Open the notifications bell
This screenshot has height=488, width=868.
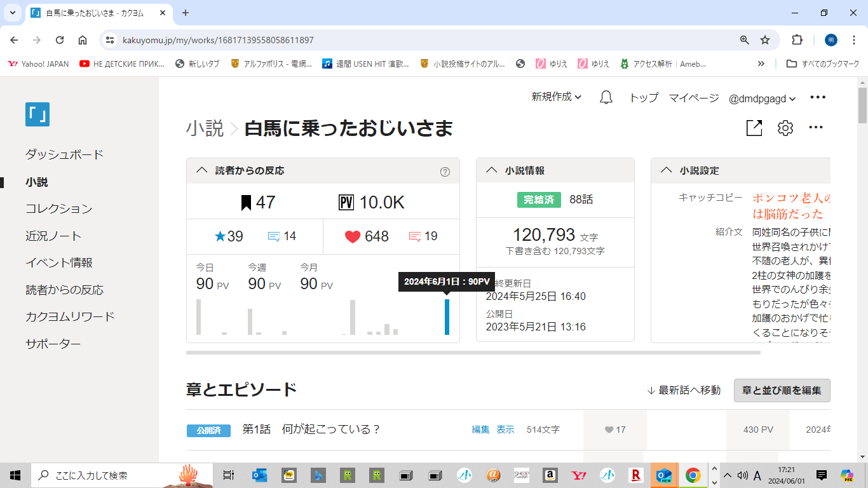[x=606, y=98]
